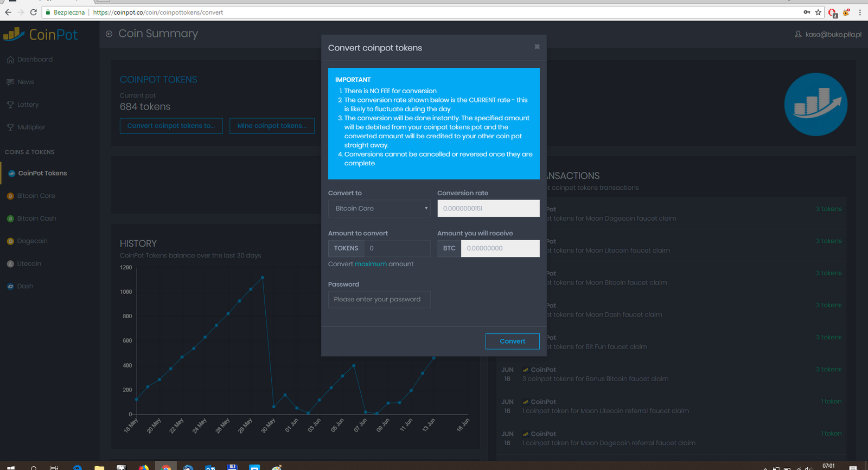This screenshot has height=470, width=868.
Task: Click the large CoinPot tokens round logo
Action: coord(816,104)
